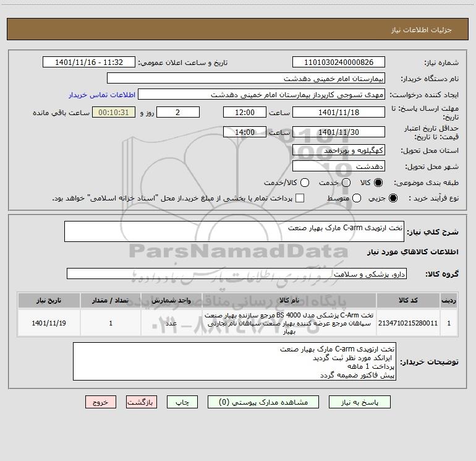The image size is (476, 461).
Task: Click remaining time countdown 00:10:31
Action: click(x=114, y=112)
